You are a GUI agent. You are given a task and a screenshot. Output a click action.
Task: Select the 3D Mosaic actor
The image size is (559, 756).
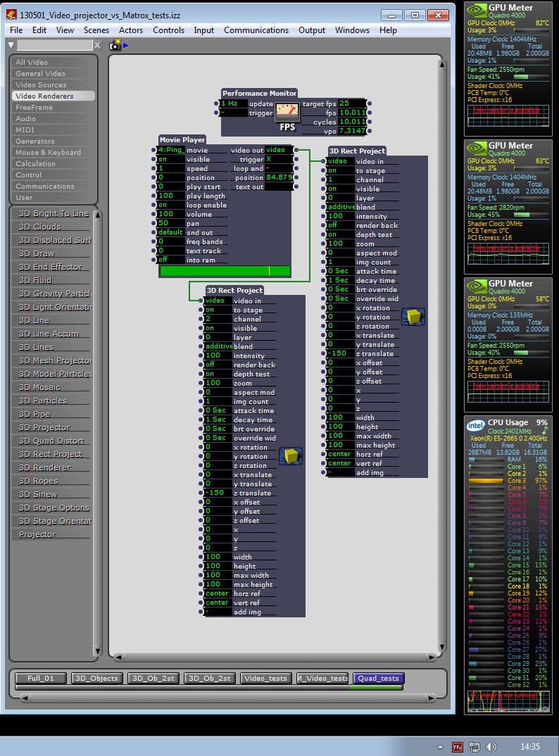point(51,387)
